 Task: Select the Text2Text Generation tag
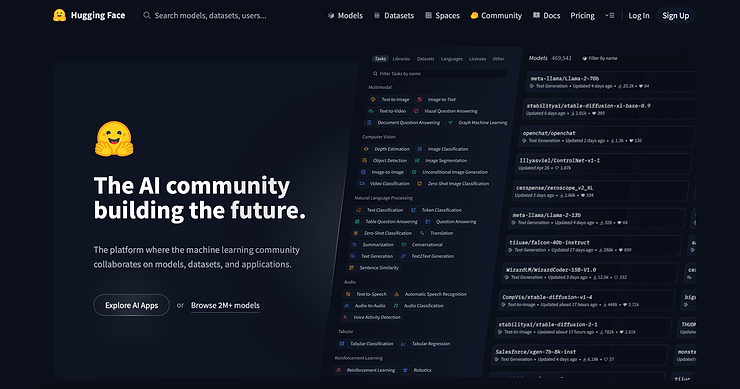pos(427,256)
